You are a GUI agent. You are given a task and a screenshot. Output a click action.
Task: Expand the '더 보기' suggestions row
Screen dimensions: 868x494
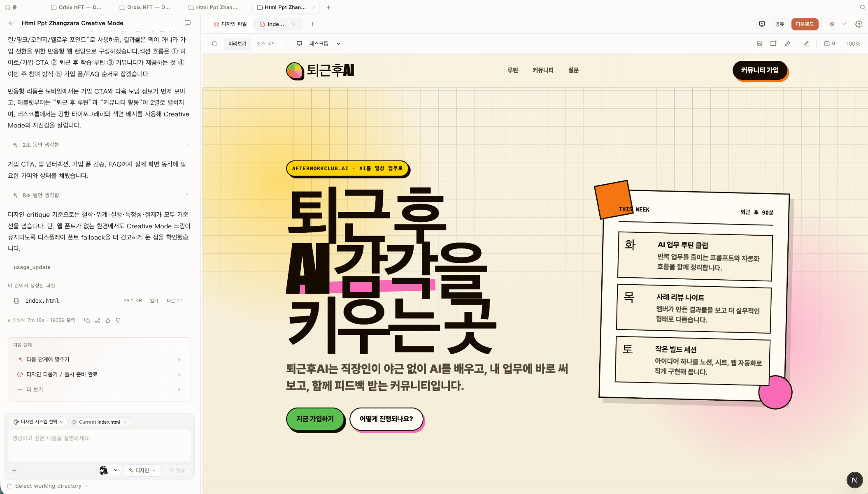coord(99,390)
